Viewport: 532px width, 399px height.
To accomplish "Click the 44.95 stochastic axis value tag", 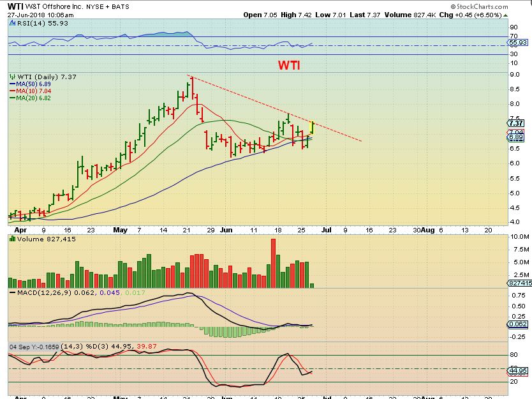I will pos(518,370).
